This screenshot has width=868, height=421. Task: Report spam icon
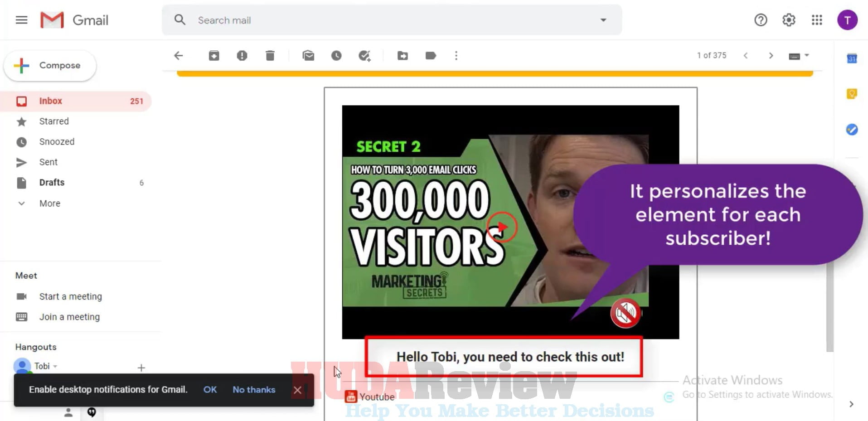[242, 55]
